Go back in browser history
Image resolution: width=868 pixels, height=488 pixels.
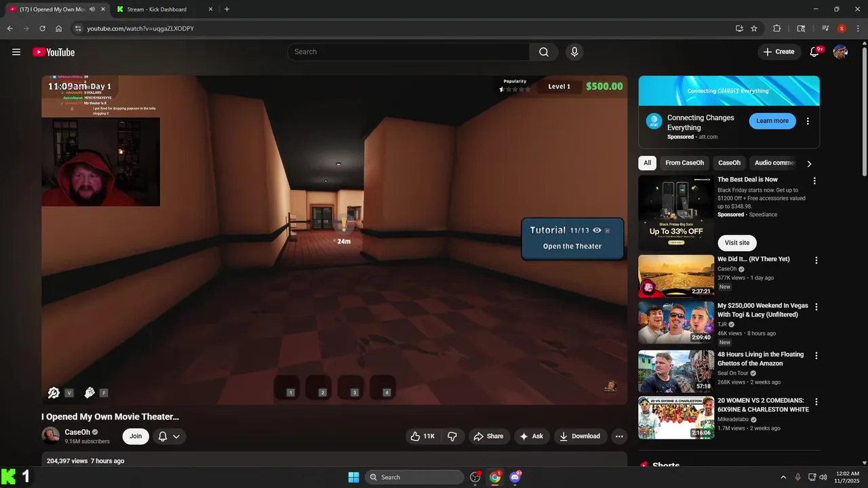click(x=10, y=28)
